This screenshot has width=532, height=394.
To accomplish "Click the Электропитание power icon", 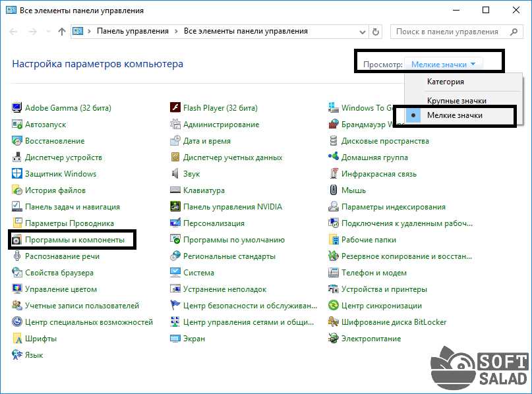I will click(334, 339).
